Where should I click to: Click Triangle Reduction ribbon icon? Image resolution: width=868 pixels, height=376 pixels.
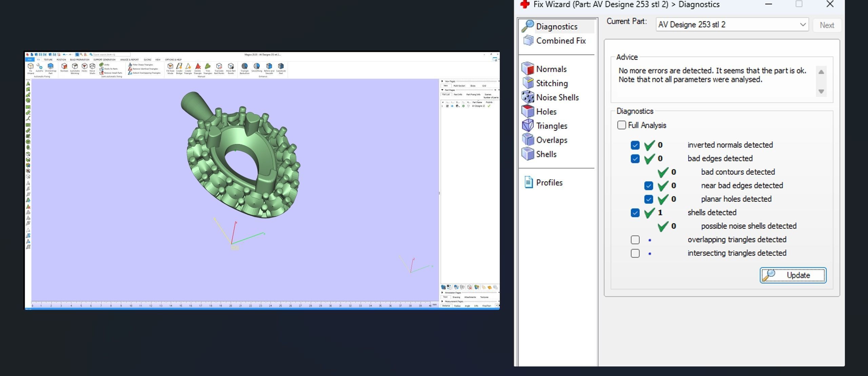[x=244, y=67]
